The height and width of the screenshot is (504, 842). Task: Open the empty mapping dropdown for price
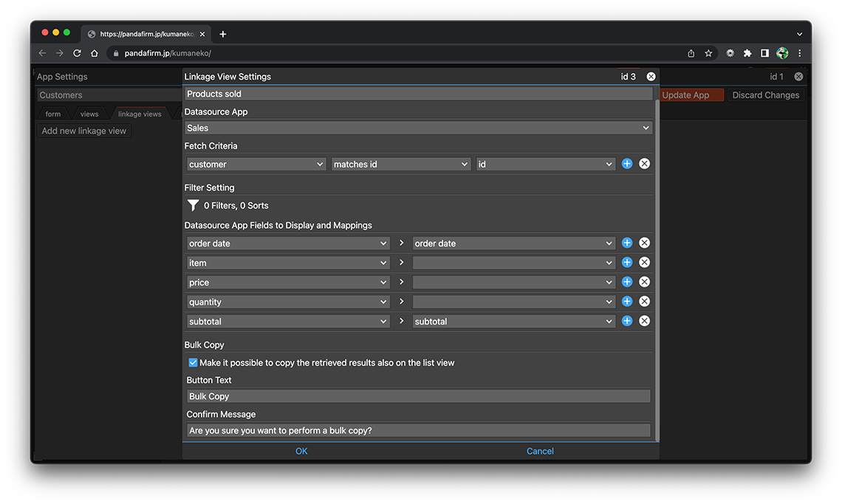(x=513, y=283)
